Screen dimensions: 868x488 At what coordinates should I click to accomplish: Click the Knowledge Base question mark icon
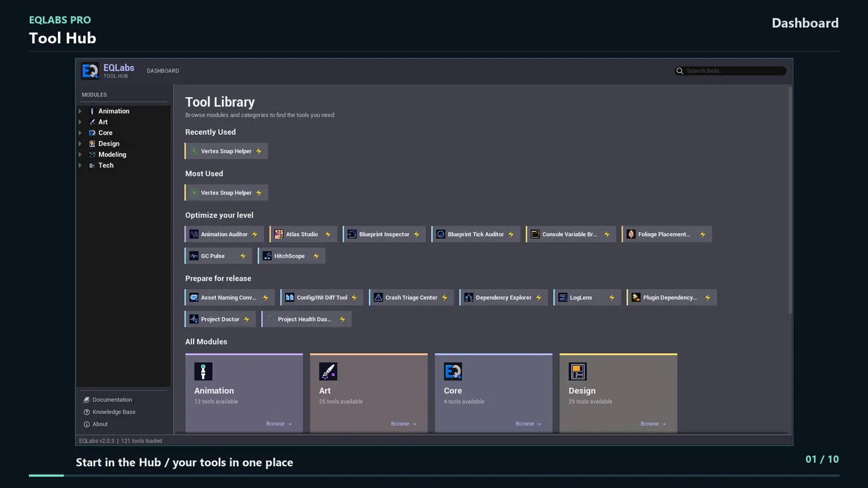87,412
